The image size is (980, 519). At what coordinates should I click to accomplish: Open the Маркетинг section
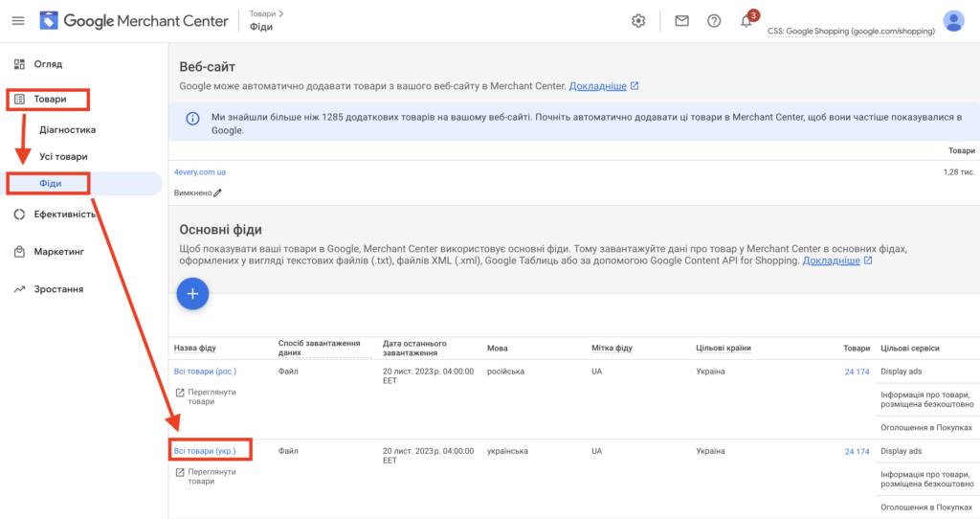(59, 252)
